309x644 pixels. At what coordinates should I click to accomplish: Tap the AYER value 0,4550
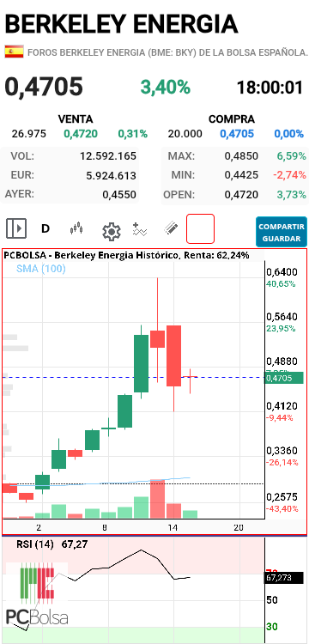coord(119,195)
